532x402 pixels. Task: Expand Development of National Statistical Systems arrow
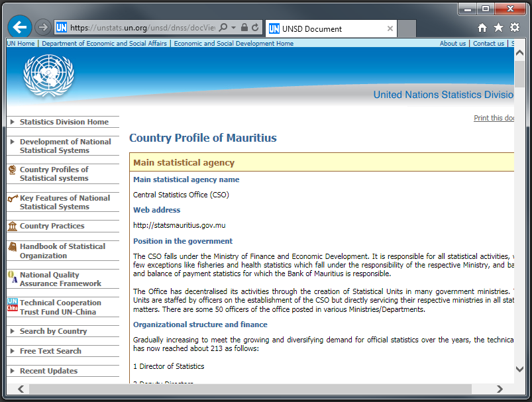point(12,142)
